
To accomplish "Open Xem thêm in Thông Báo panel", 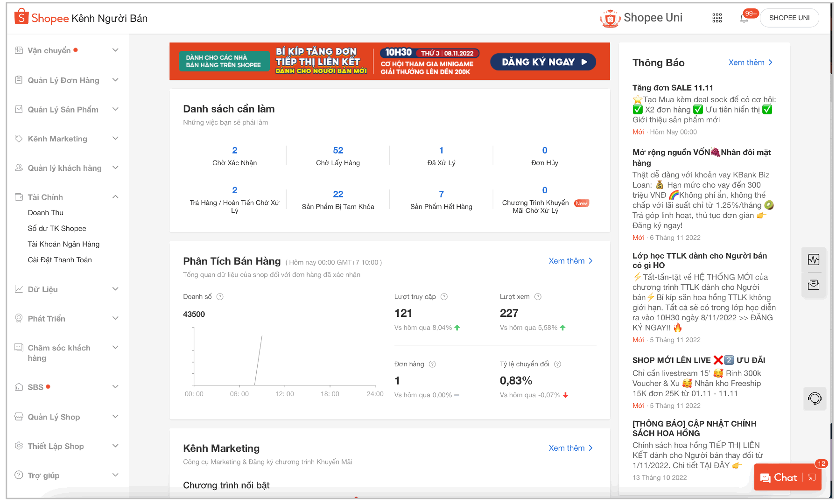I will click(x=750, y=63).
